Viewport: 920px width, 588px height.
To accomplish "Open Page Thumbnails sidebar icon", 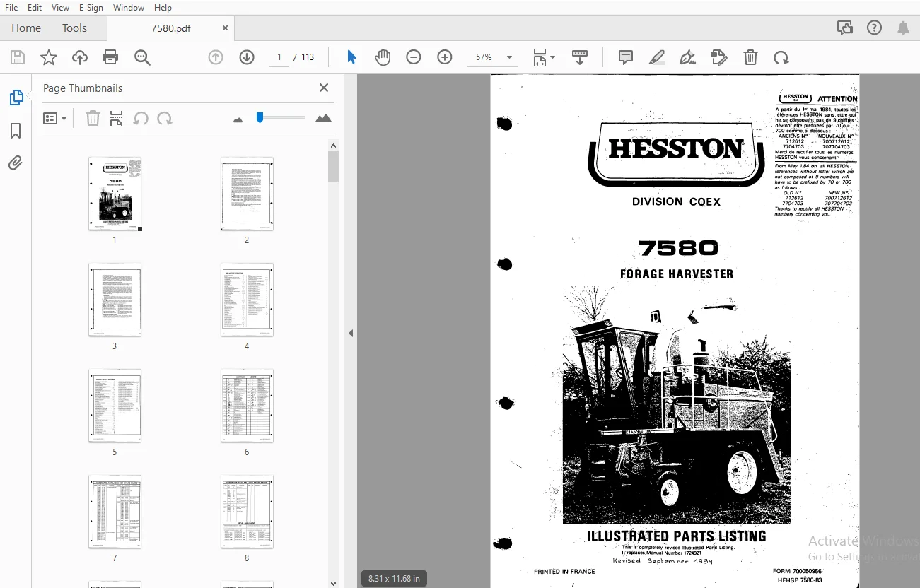I will tap(16, 98).
